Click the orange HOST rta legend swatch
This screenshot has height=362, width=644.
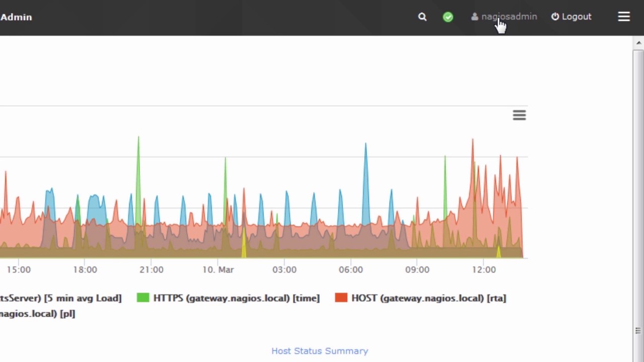[x=341, y=298]
